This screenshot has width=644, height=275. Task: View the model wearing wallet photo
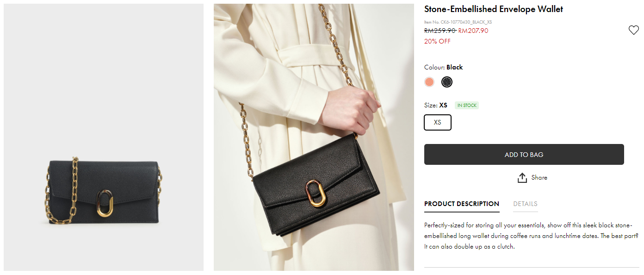(314, 137)
